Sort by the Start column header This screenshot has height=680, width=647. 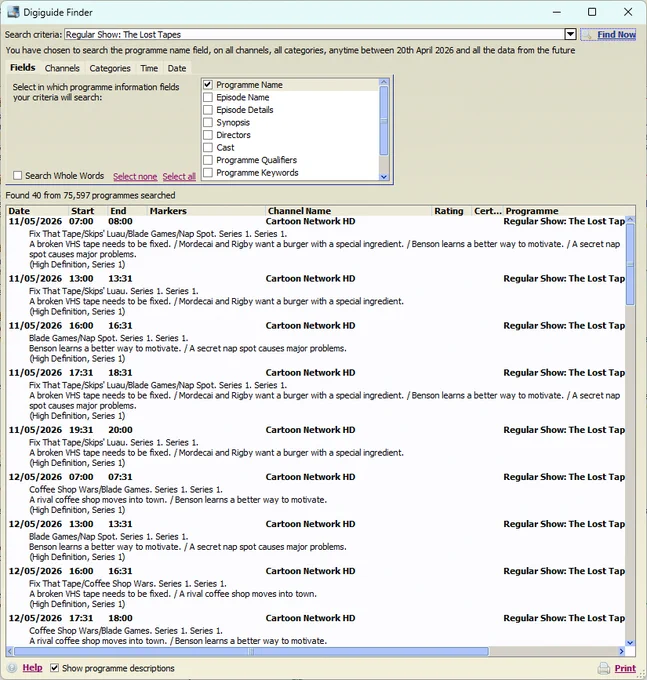[x=88, y=211]
